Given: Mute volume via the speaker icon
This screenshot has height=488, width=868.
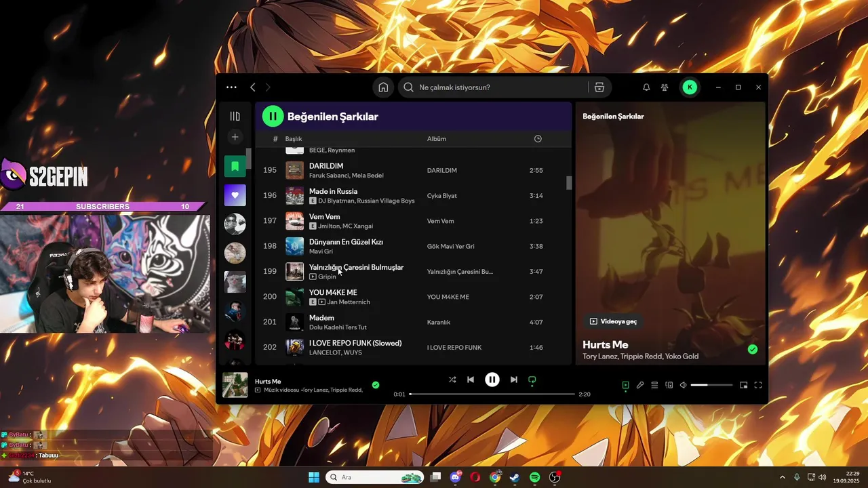Looking at the screenshot, I should (x=683, y=385).
